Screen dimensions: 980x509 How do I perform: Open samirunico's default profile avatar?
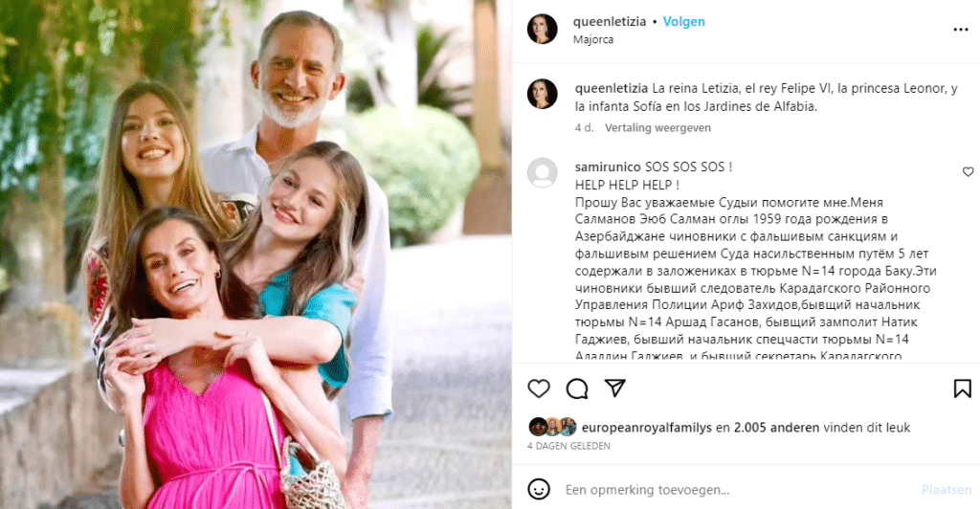542,172
